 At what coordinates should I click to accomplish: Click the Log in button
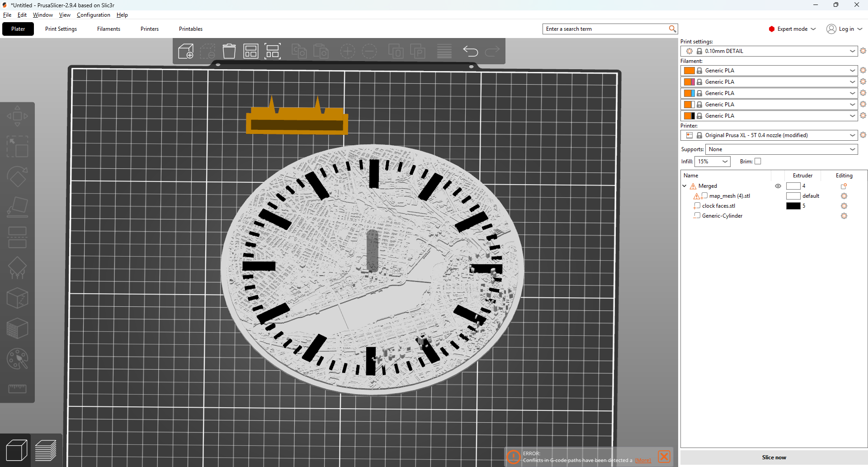click(x=844, y=29)
